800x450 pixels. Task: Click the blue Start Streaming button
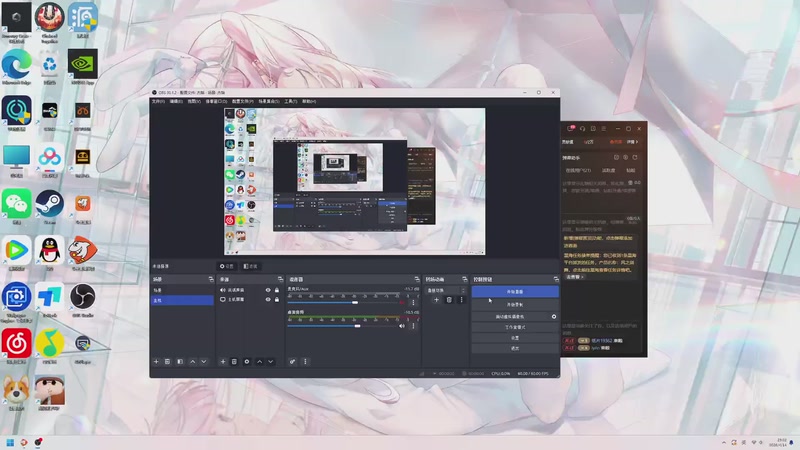[515, 292]
